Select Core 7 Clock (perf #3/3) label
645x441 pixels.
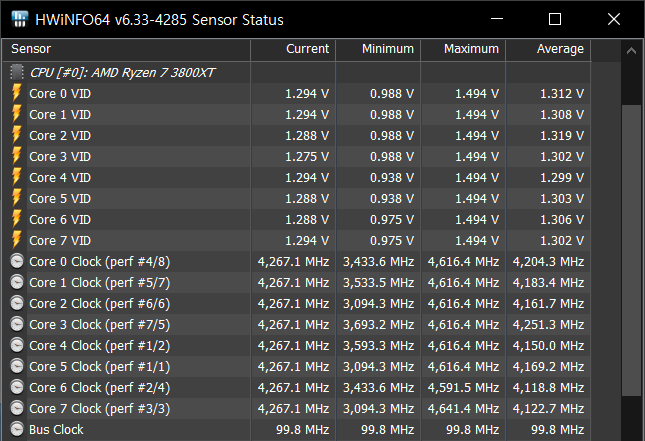coord(100,409)
